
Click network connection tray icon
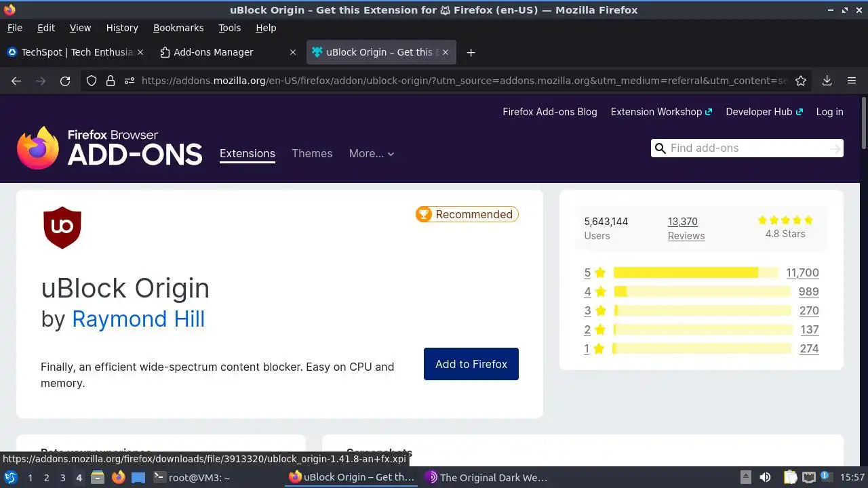[x=808, y=477]
